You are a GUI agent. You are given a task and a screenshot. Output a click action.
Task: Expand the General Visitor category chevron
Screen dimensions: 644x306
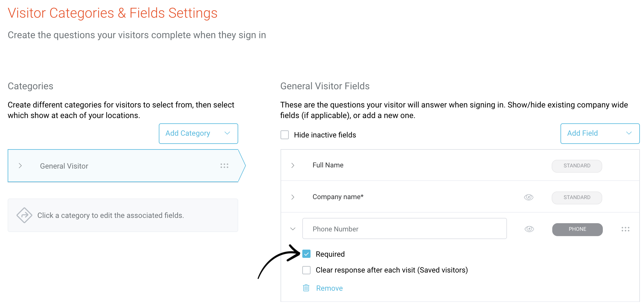20,166
